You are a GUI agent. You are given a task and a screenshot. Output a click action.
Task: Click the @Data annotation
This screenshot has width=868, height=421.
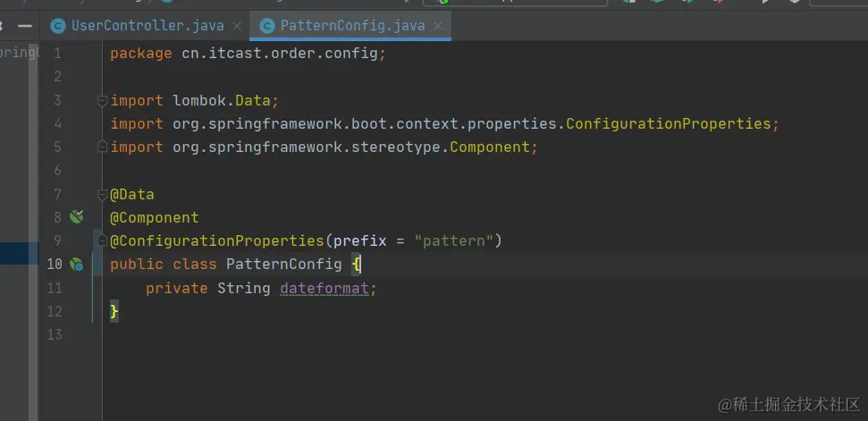click(x=131, y=194)
